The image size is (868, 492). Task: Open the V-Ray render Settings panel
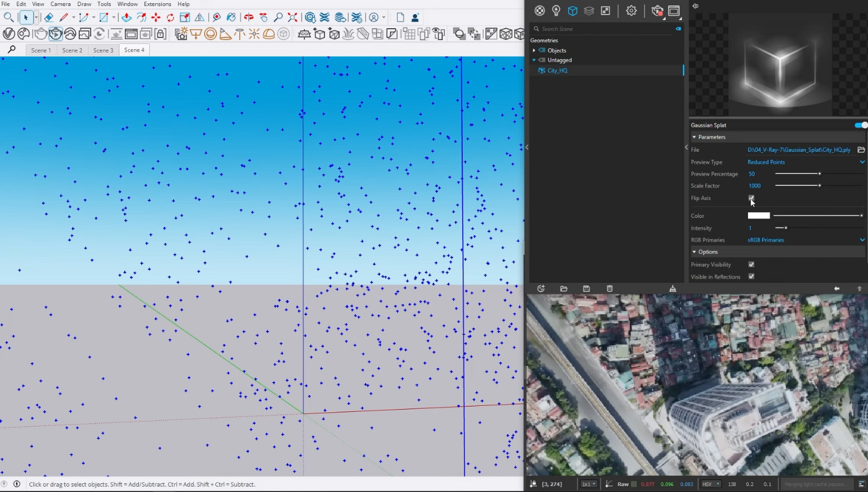coord(632,10)
